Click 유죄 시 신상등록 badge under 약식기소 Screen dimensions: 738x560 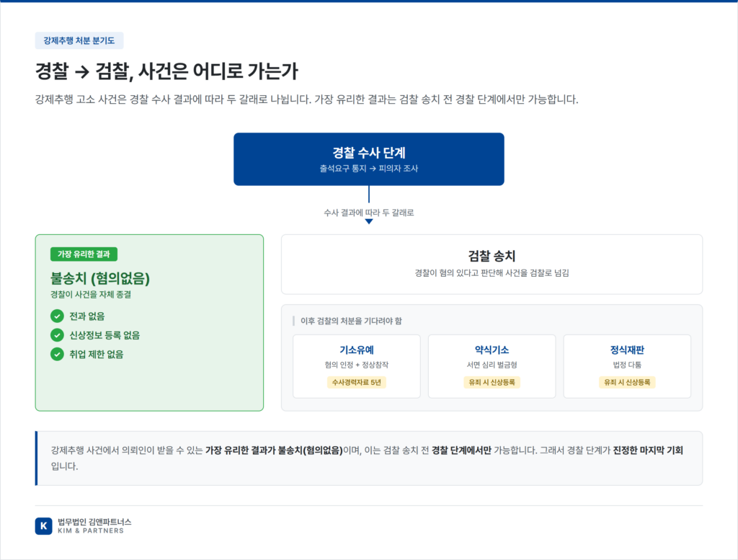492,382
